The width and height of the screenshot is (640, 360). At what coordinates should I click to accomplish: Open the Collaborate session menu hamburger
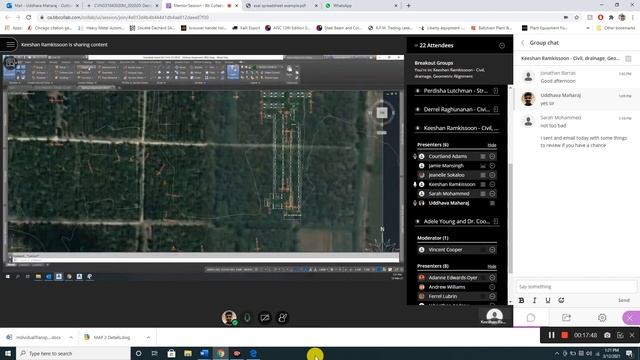point(10,44)
